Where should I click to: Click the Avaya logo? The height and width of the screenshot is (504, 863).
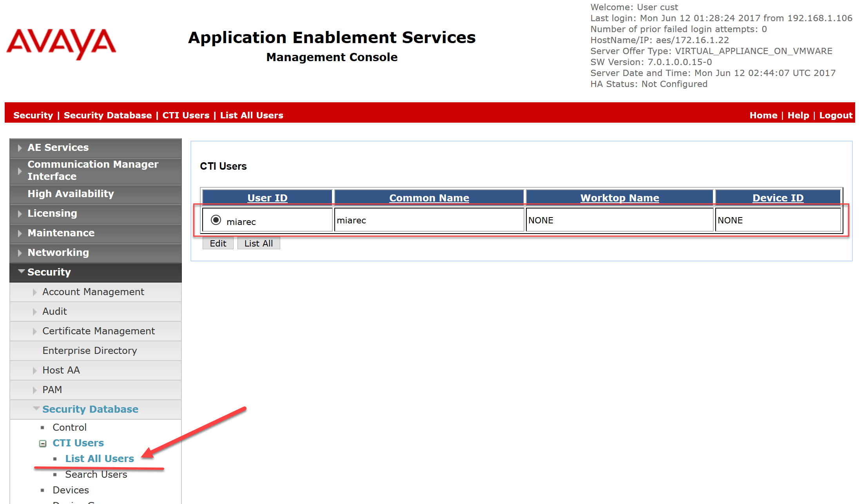point(61,44)
